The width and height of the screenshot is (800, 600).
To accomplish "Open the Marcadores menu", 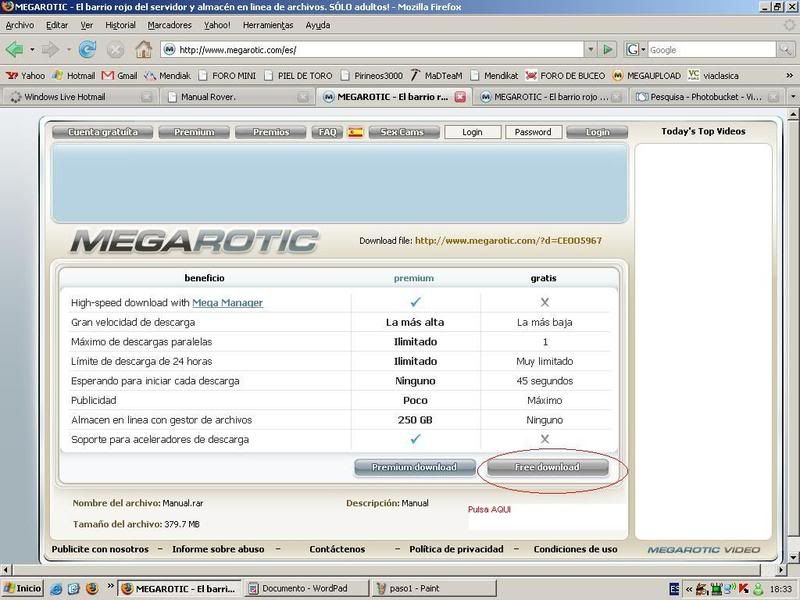I will (169, 25).
